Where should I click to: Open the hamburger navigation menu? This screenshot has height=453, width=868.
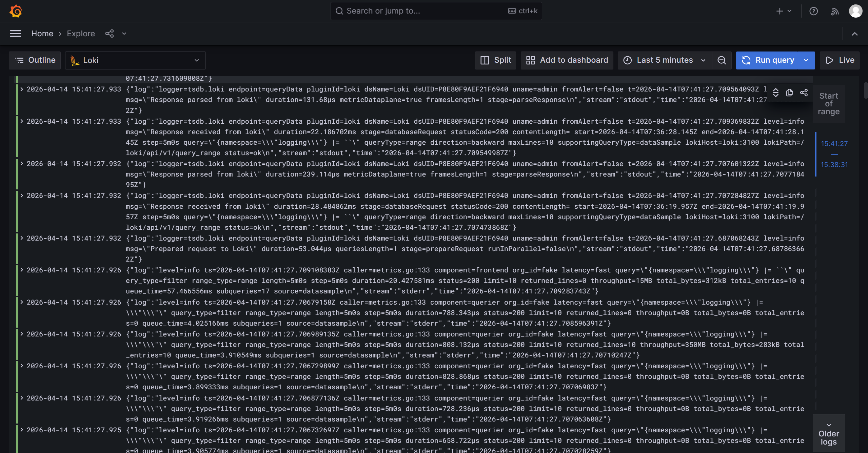[x=16, y=34]
